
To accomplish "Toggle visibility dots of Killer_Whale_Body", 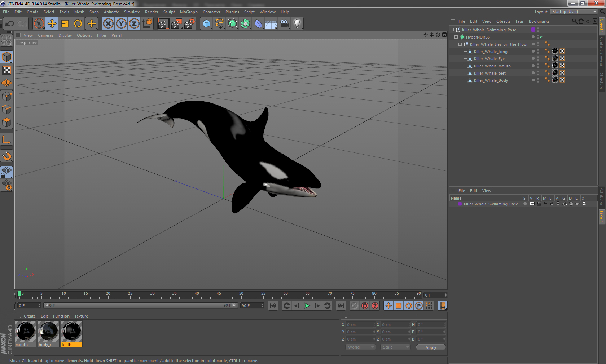I will (x=538, y=80).
